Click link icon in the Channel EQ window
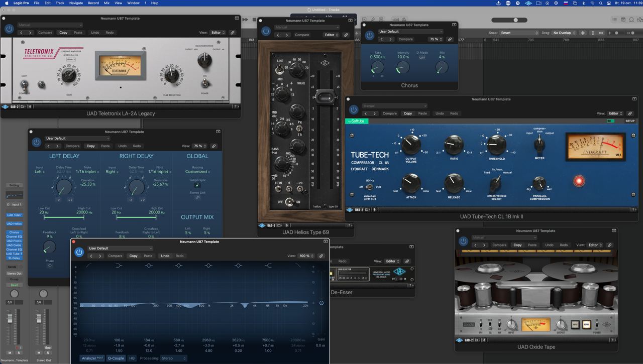Screen dimensions: 643x364 click(321, 256)
